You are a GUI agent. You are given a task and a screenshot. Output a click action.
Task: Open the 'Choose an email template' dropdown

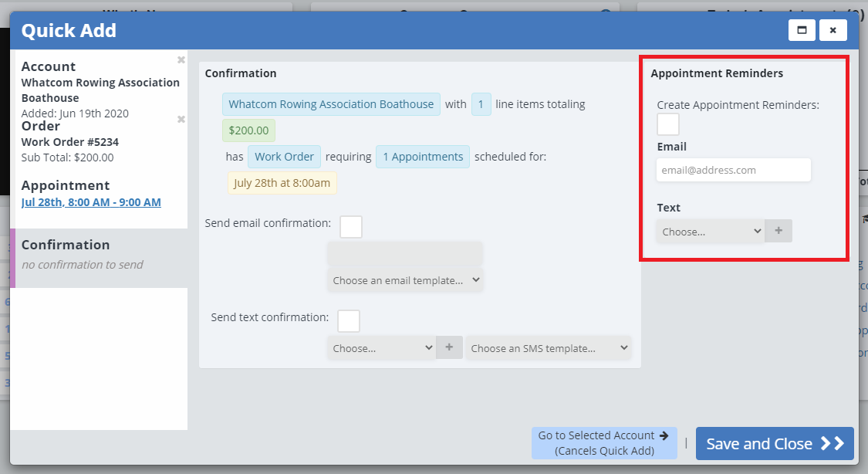(406, 280)
